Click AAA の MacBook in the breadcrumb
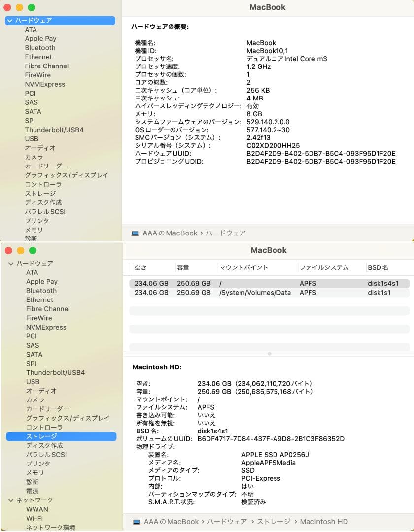414x532 pixels. (x=172, y=521)
